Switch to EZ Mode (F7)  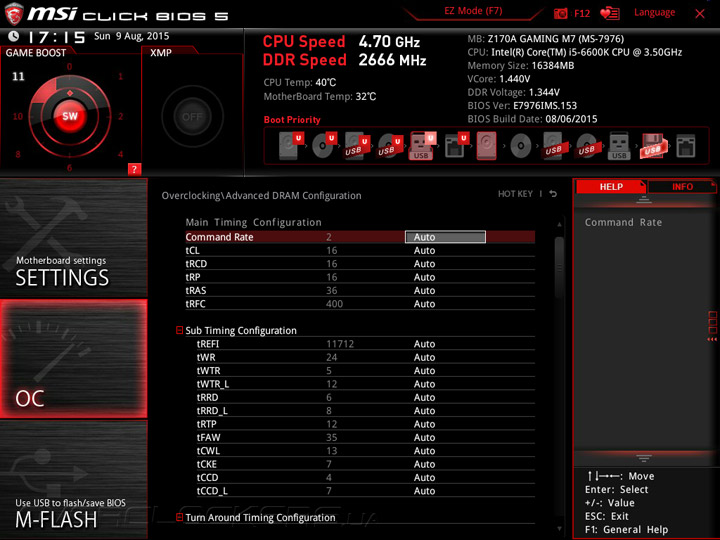[473, 11]
